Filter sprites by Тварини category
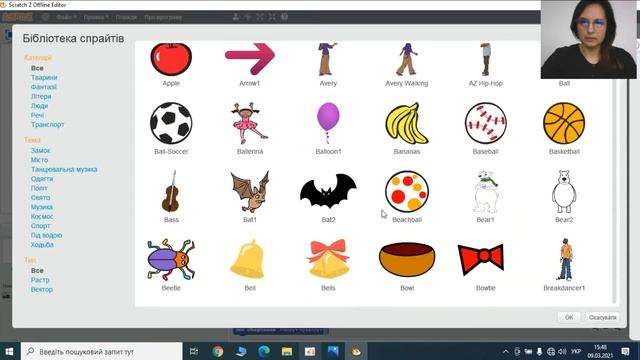 click(44, 78)
